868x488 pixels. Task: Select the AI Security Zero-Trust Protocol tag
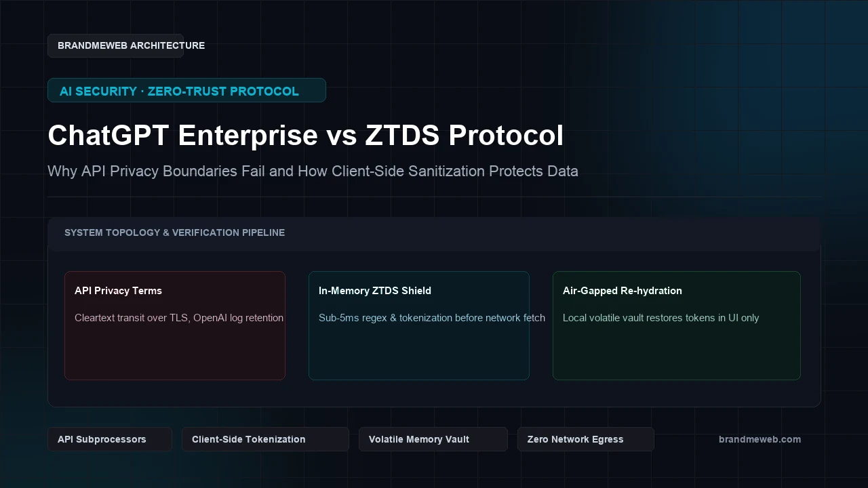[186, 90]
